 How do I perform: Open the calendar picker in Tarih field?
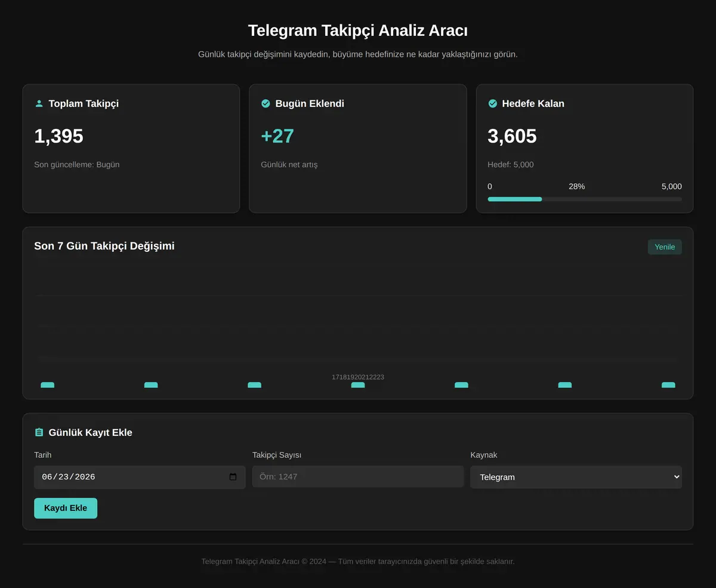(x=233, y=477)
